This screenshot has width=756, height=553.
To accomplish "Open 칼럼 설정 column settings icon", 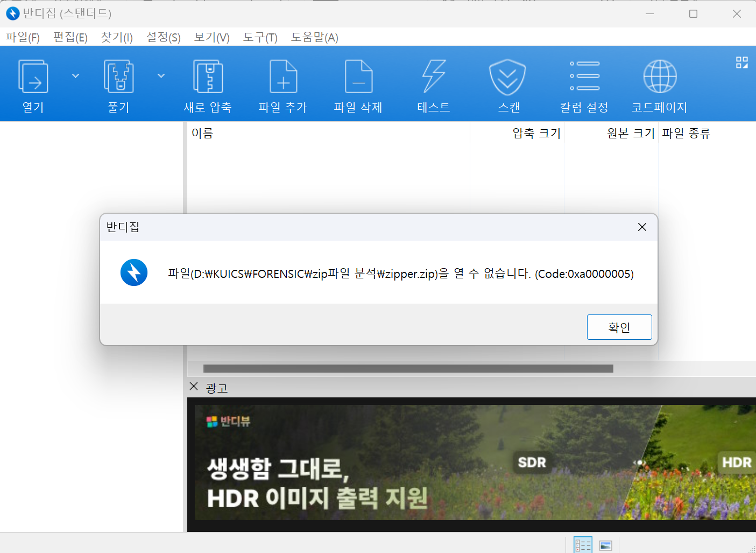I will click(x=584, y=76).
